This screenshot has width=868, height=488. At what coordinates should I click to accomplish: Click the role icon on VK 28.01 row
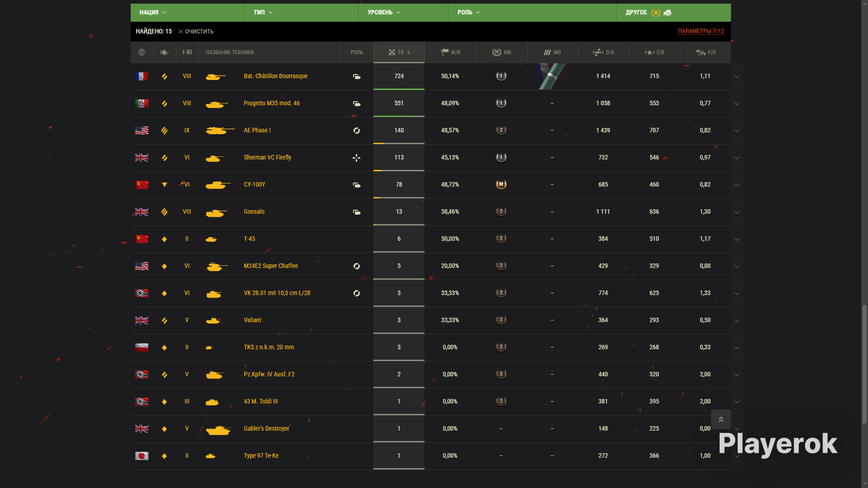point(357,293)
